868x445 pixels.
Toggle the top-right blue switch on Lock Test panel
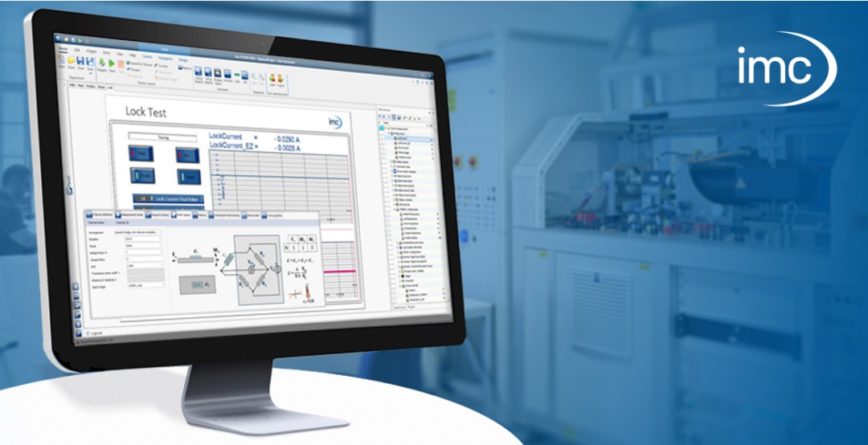click(x=186, y=155)
